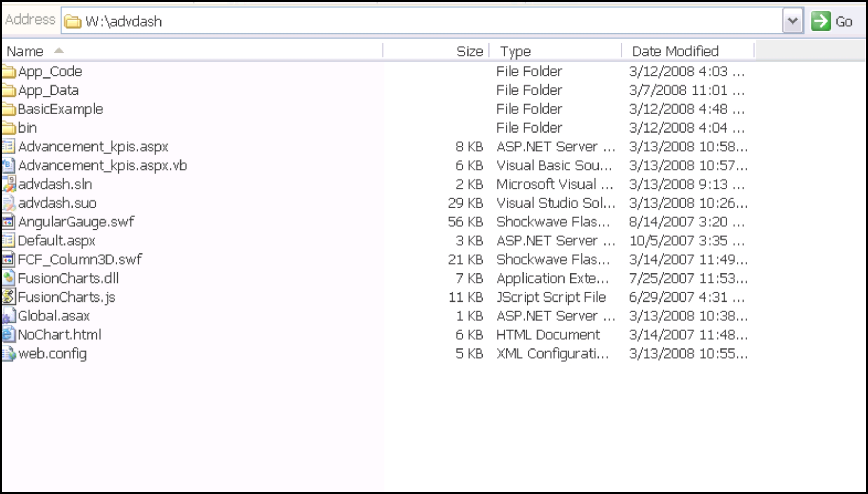868x494 pixels.
Task: Click the App_Data folder icon
Action: coord(9,90)
